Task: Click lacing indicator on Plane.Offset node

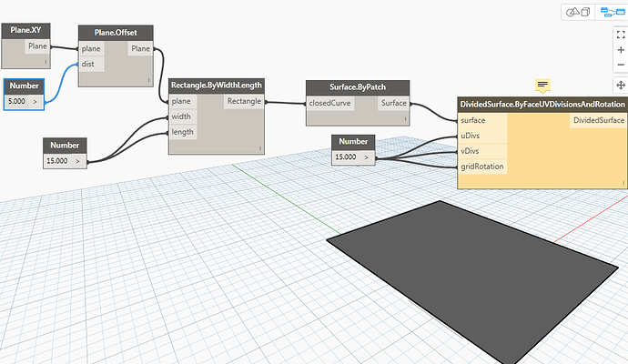Action: (150, 81)
